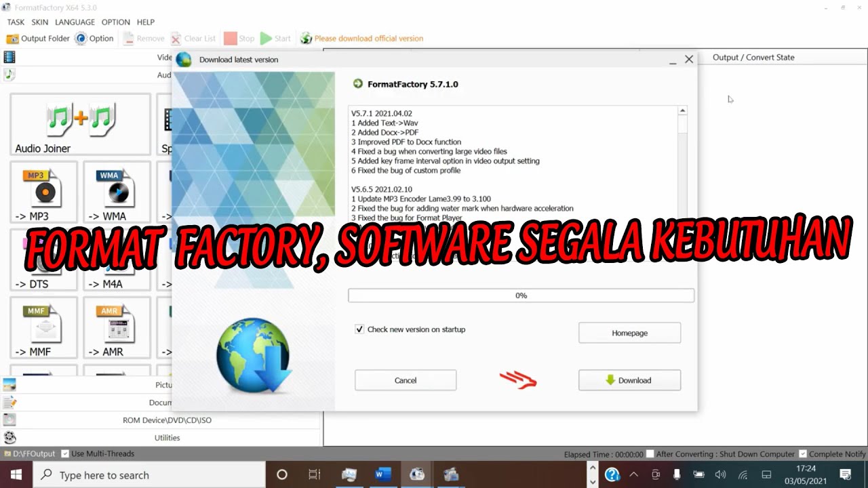Click the Cortana circle icon
The image size is (868, 488).
pos(282,474)
